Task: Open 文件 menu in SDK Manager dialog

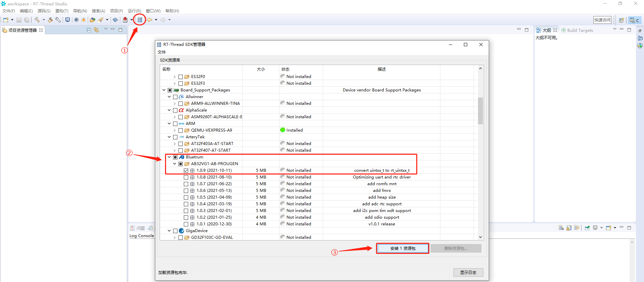Action: 162,52
